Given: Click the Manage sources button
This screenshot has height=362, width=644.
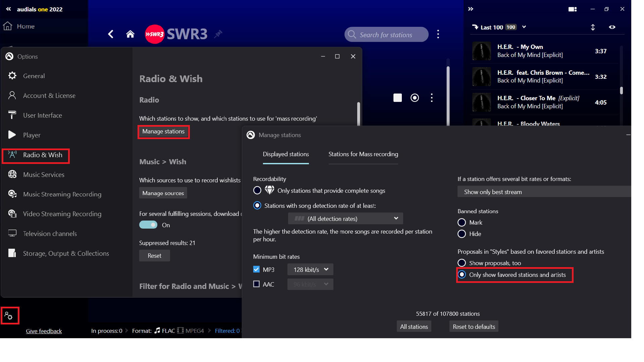Looking at the screenshot, I should tap(163, 193).
